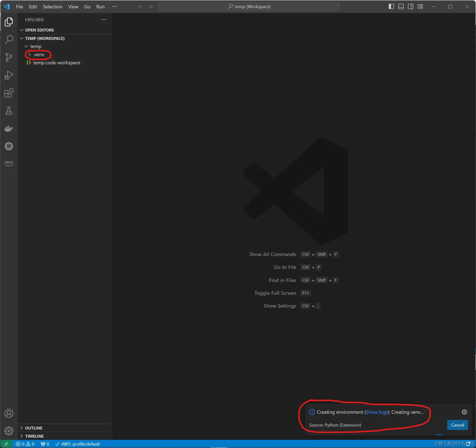The width and height of the screenshot is (476, 448).
Task: Expand the TIMELINE section
Action: 34,436
